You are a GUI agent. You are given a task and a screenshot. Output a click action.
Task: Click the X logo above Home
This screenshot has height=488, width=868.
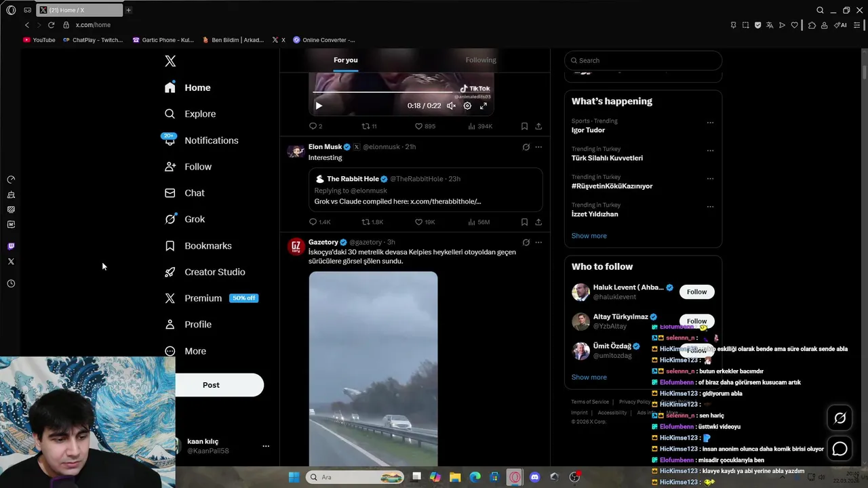coord(170,61)
